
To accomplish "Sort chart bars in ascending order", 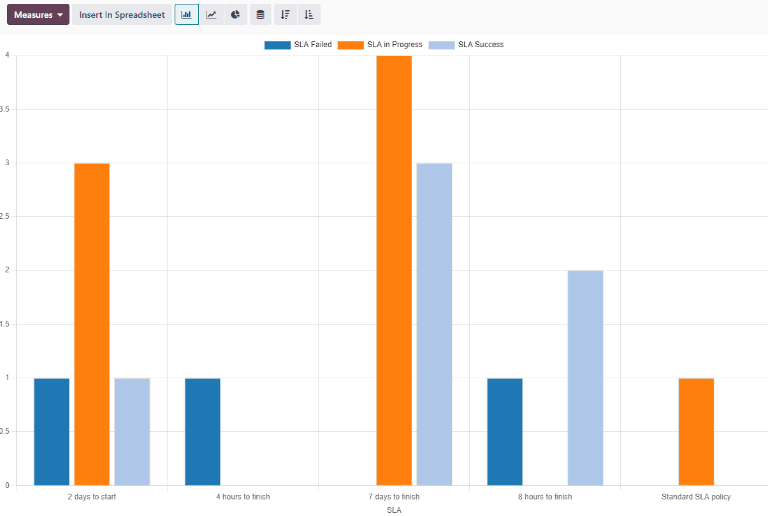I will [309, 15].
